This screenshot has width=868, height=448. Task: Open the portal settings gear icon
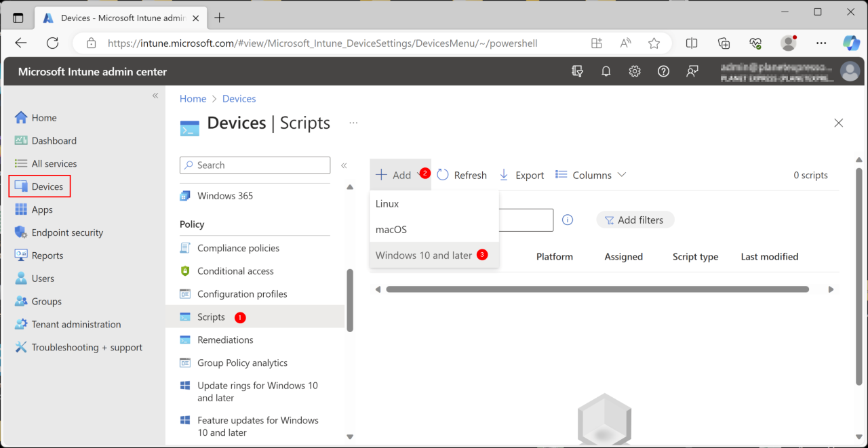pos(635,71)
